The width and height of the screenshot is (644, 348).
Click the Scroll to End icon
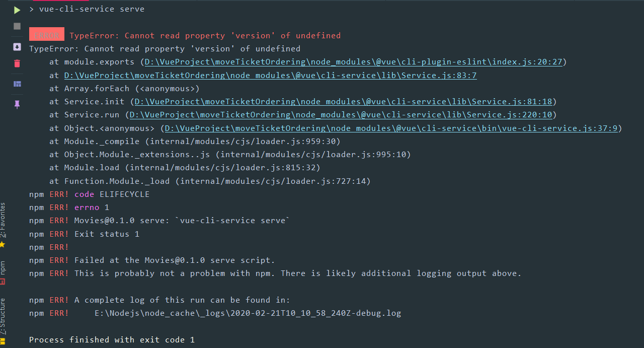17,47
